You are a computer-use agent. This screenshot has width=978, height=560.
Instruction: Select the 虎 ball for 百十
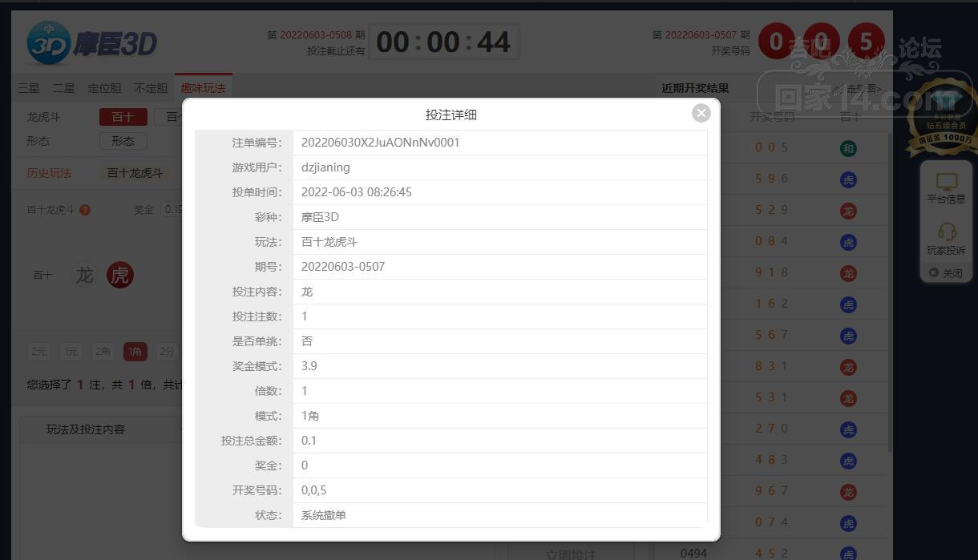coord(120,275)
